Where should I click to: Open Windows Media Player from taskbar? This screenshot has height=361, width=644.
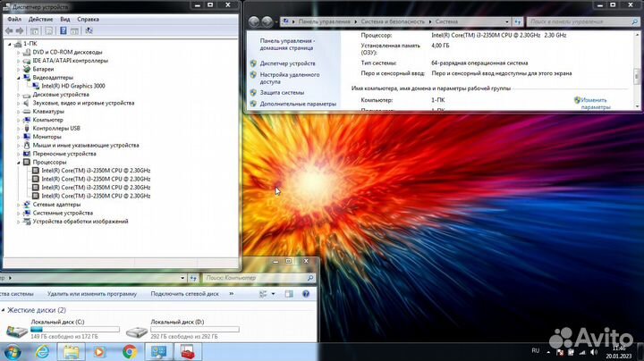[99, 352]
